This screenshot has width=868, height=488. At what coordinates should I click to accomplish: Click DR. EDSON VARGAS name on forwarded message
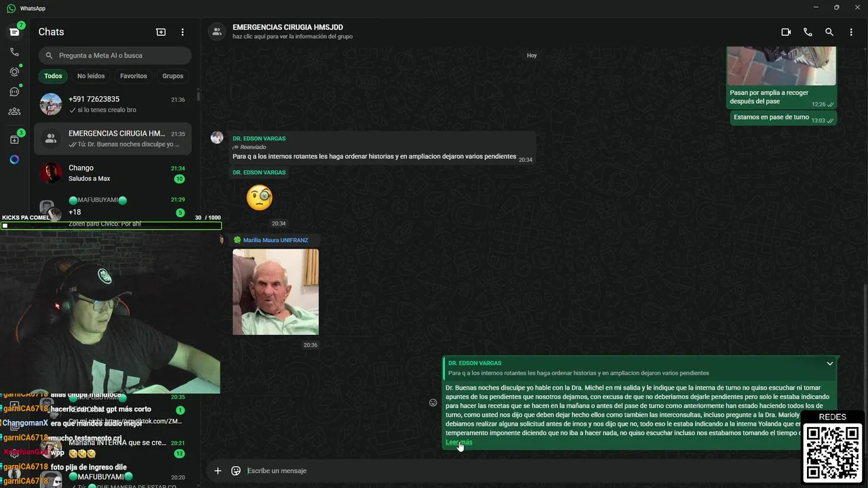pos(259,138)
